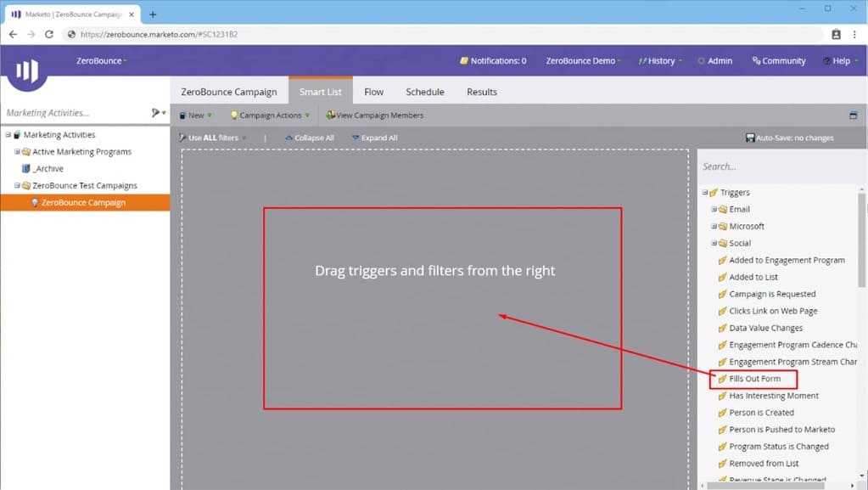Expand the Email triggers folder

point(714,209)
